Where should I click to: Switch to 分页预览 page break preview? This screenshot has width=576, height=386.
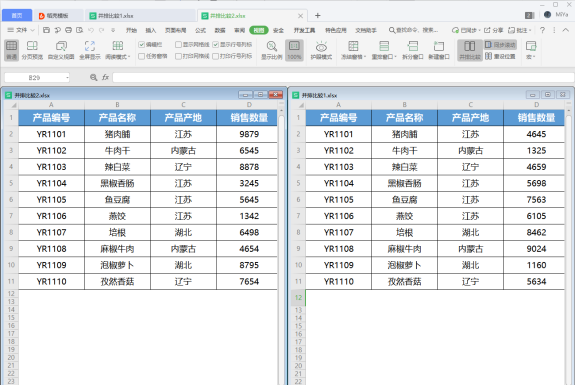click(32, 50)
